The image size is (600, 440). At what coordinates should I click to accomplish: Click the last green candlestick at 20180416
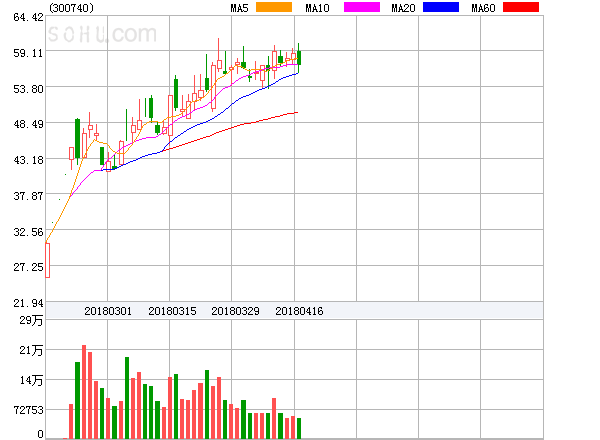(x=299, y=58)
